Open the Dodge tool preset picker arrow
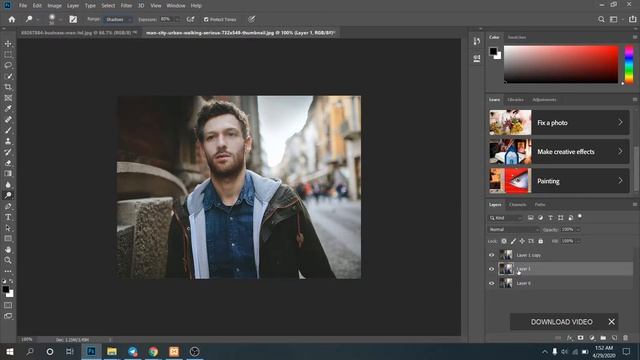The image size is (640, 360). coord(38,19)
